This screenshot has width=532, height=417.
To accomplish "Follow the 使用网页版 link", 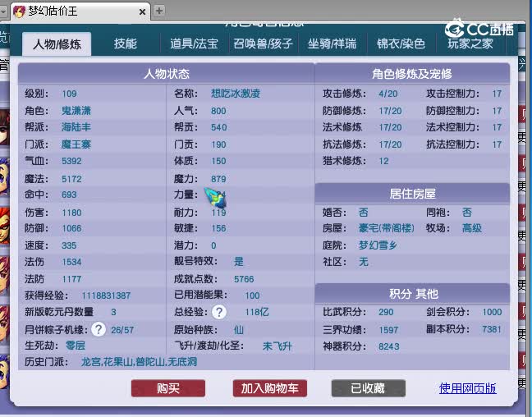I will 467,388.
